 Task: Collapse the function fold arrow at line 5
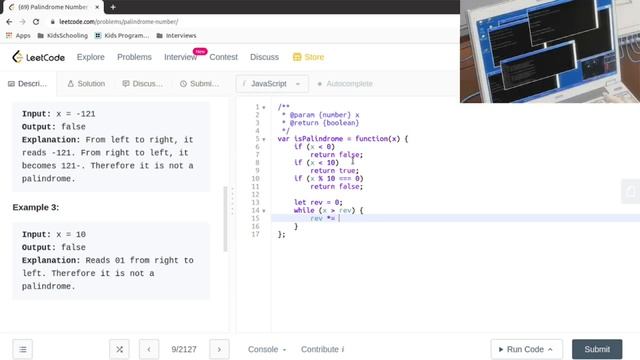(x=264, y=139)
